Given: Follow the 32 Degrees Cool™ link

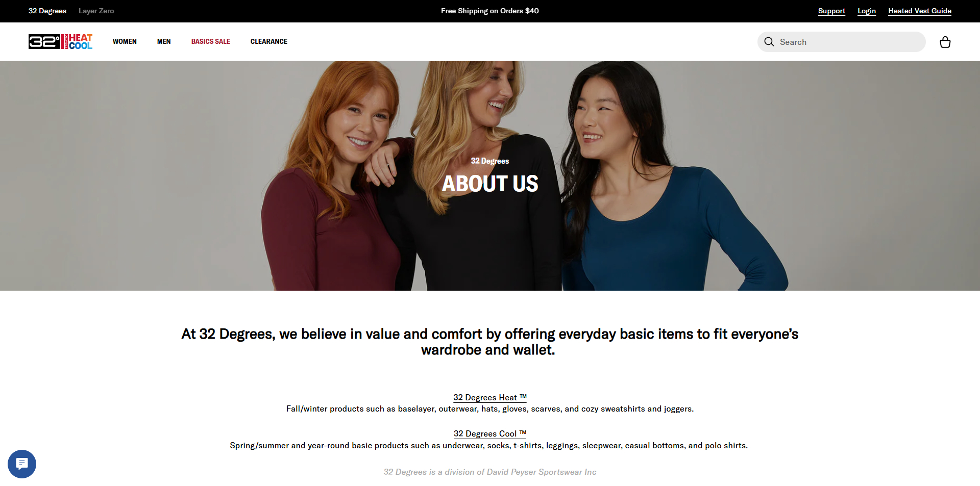Looking at the screenshot, I should pyautogui.click(x=490, y=433).
